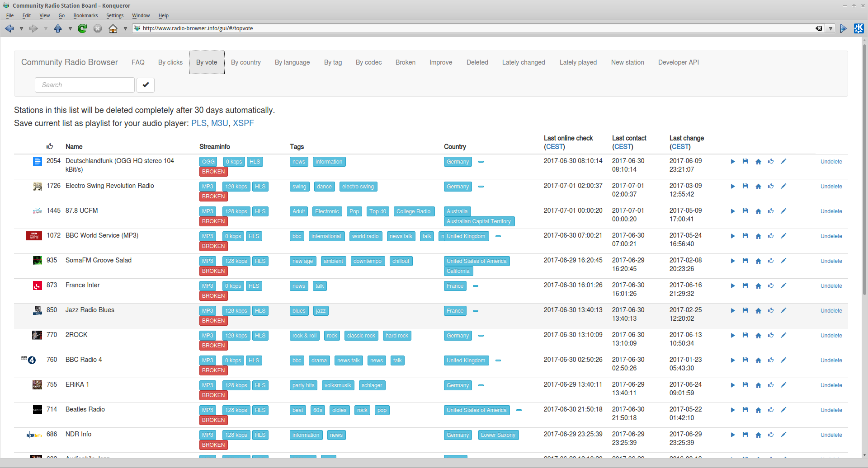Switch to the By country tab

pos(246,62)
